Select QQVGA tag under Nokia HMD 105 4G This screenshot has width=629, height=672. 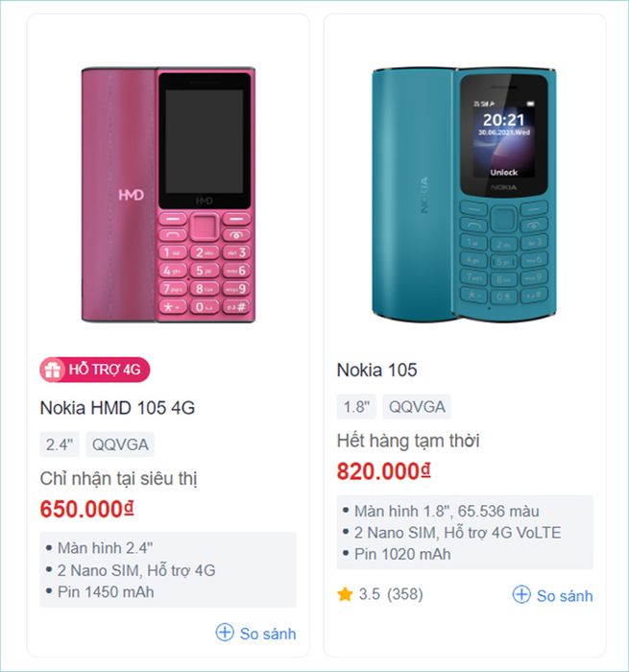120,444
